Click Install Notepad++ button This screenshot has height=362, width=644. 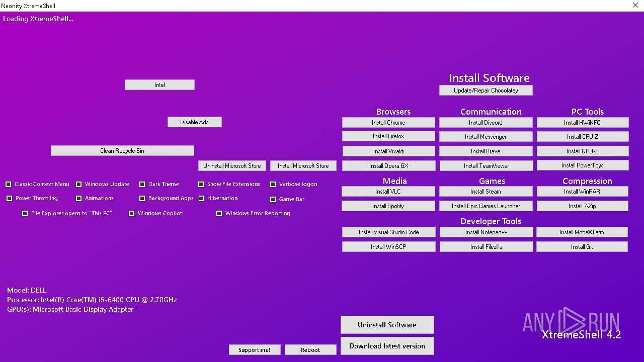click(x=486, y=232)
